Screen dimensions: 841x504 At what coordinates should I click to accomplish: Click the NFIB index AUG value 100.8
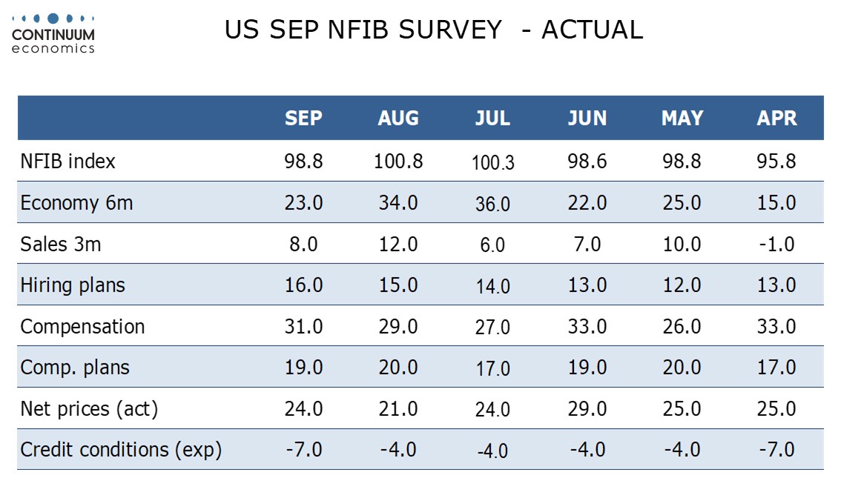pos(398,161)
